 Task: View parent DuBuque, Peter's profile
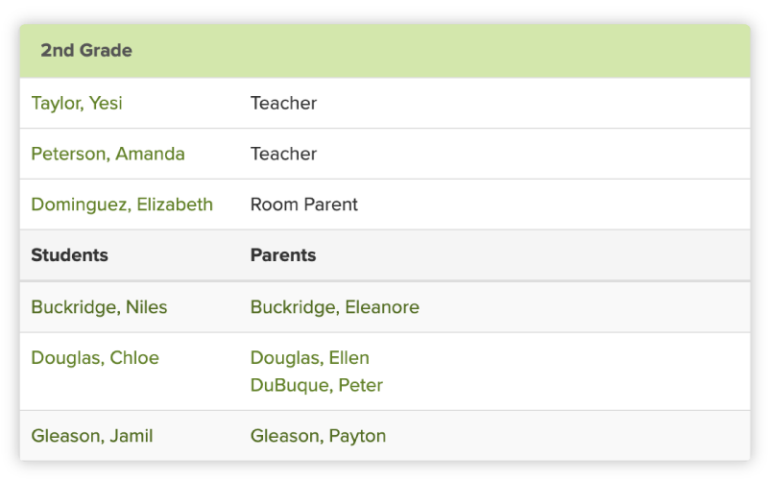coord(316,385)
